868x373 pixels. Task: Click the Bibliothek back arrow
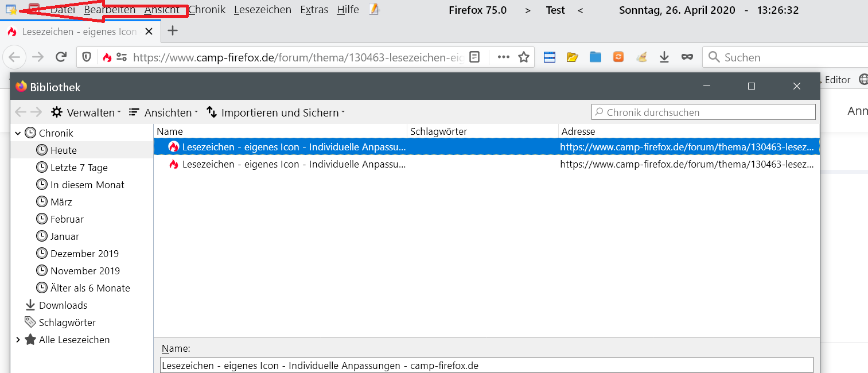click(x=21, y=112)
